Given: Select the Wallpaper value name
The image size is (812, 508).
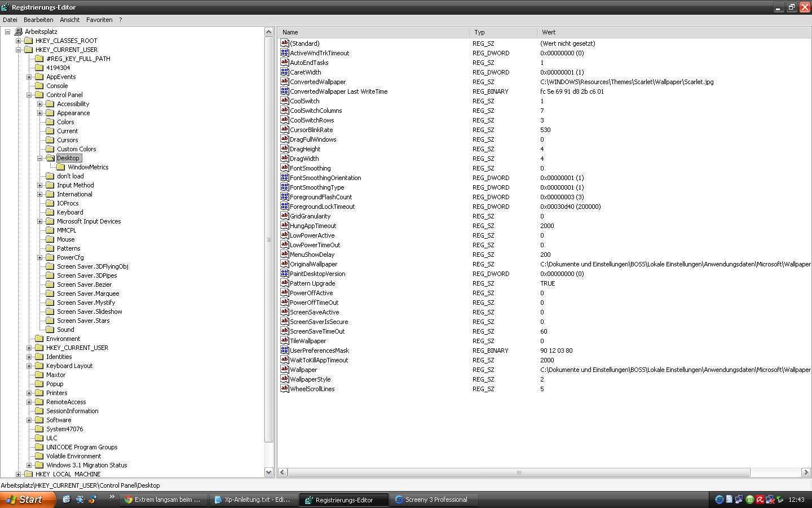Looking at the screenshot, I should (303, 370).
